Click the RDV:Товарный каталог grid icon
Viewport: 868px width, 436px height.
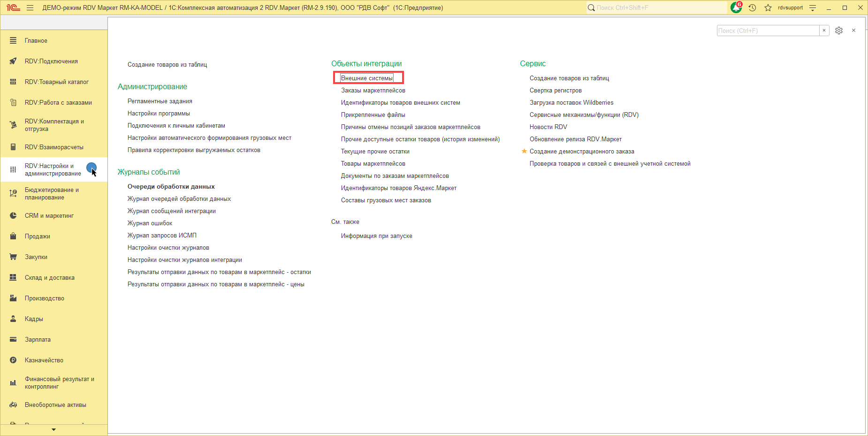(13, 82)
